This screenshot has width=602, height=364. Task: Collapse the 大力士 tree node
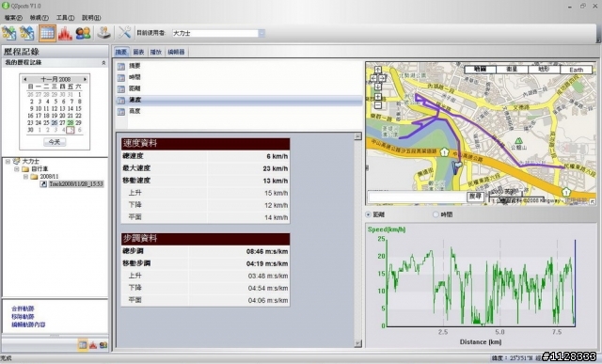tap(8, 162)
